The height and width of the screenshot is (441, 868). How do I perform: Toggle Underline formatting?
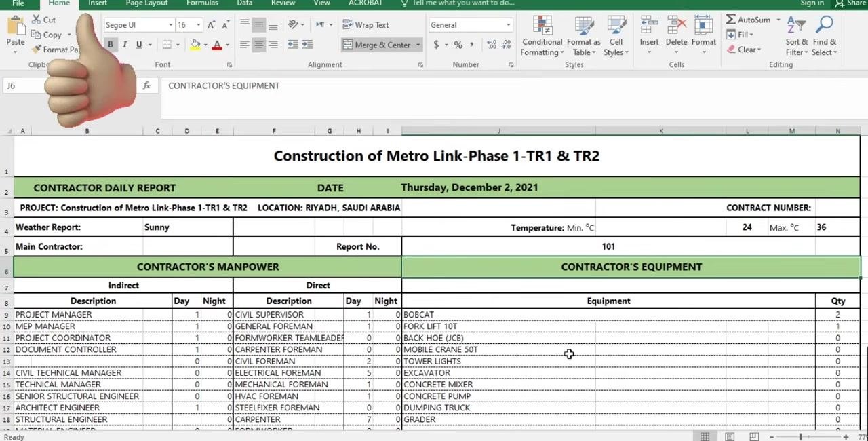(139, 45)
